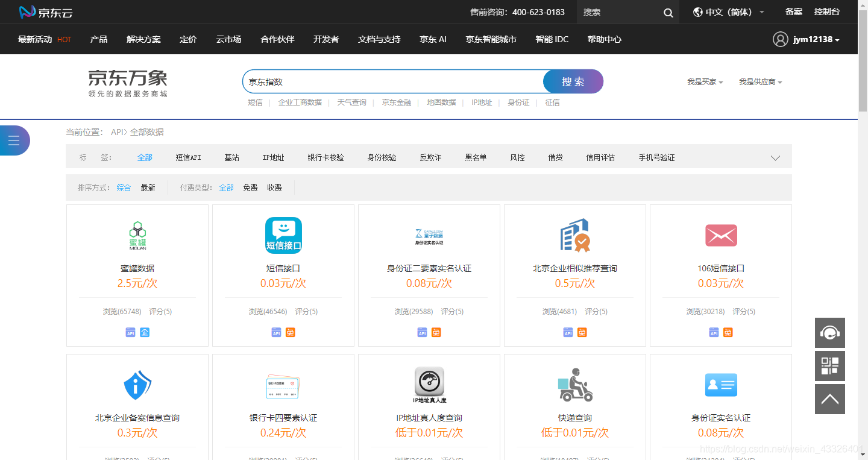This screenshot has width=868, height=460.
Task: Click into the 京东指数 search field
Action: pyautogui.click(x=393, y=81)
